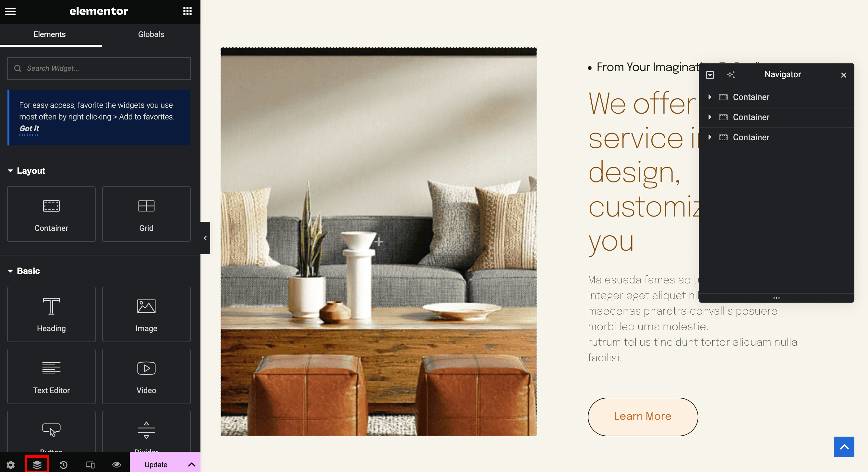Click the Update button
This screenshot has height=472, width=868.
coord(156,465)
